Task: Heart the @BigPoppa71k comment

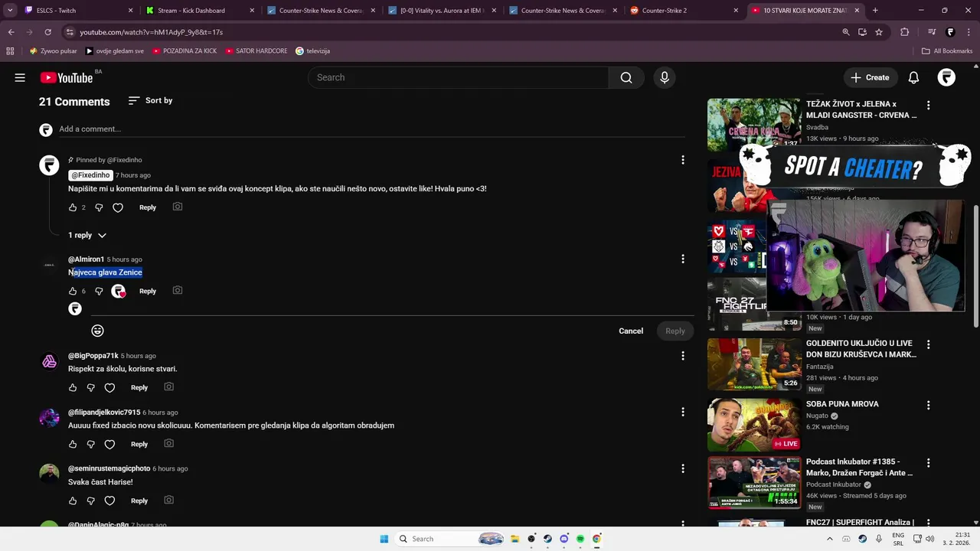Action: click(109, 388)
